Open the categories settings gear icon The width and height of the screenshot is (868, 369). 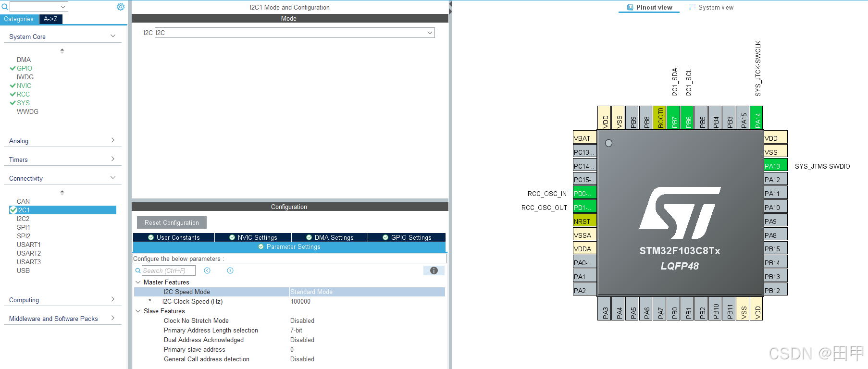tap(121, 7)
